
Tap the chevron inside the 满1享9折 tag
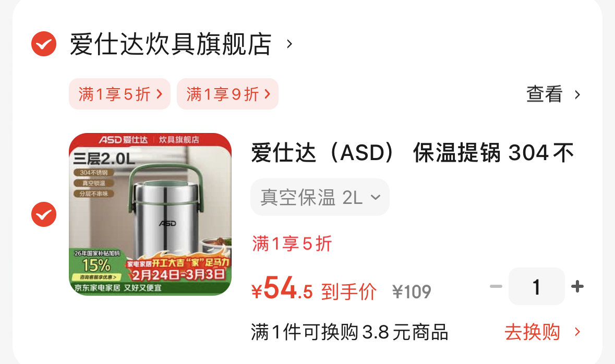point(267,94)
